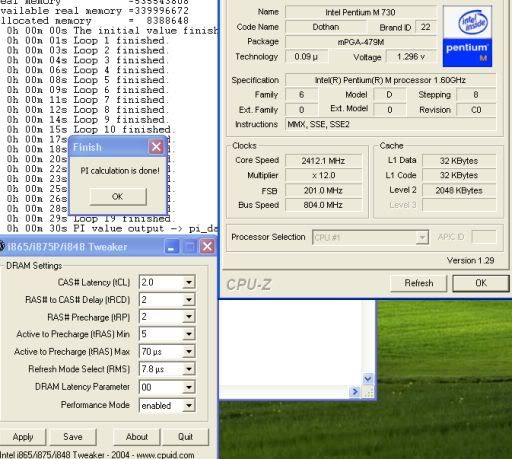Open Performance Mode dropdown
This screenshot has width=512, height=459.
click(189, 405)
